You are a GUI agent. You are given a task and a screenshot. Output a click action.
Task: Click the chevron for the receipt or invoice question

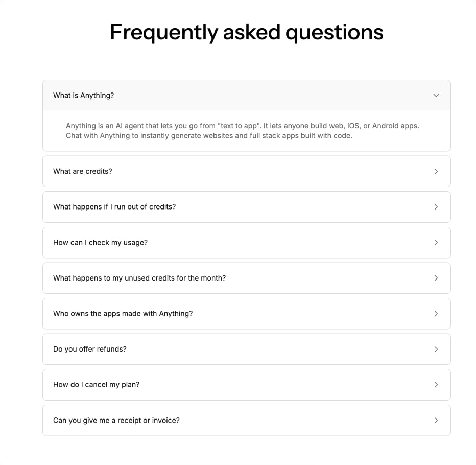[436, 421]
